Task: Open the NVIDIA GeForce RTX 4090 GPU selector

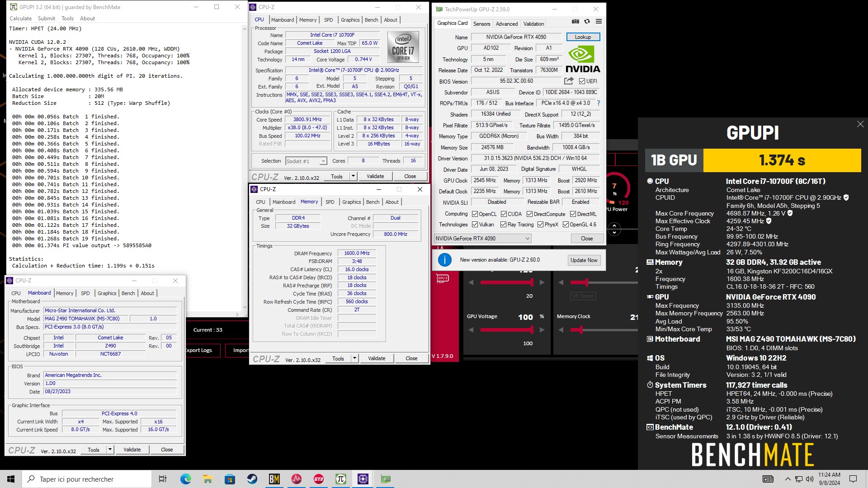Action: (x=482, y=239)
